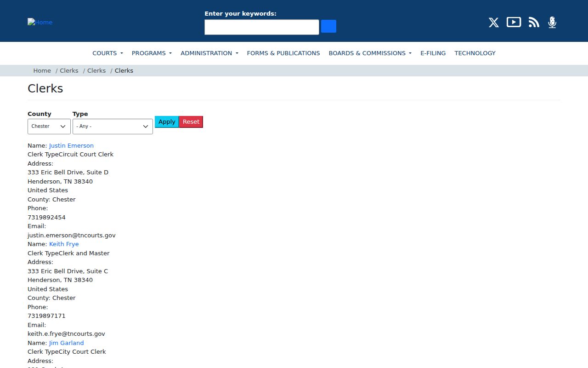The height and width of the screenshot is (368, 588).
Task: Open Keith Frye's clerk profile
Action: pyautogui.click(x=64, y=244)
